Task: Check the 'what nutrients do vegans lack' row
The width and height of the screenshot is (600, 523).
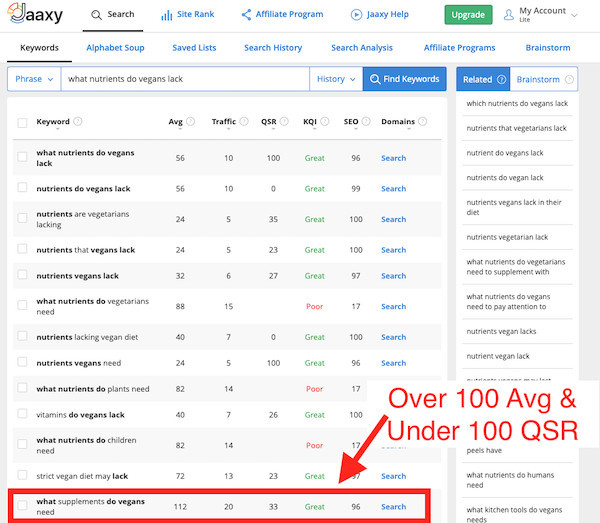Action: (22, 157)
